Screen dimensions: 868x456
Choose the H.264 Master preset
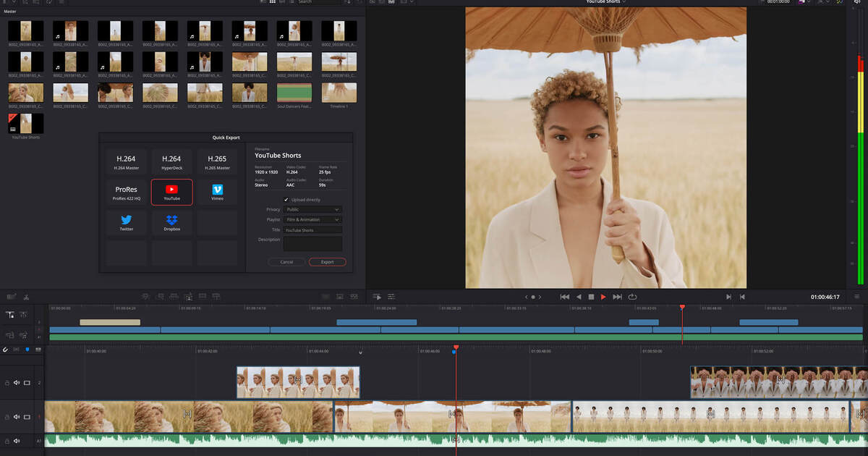[127, 161]
